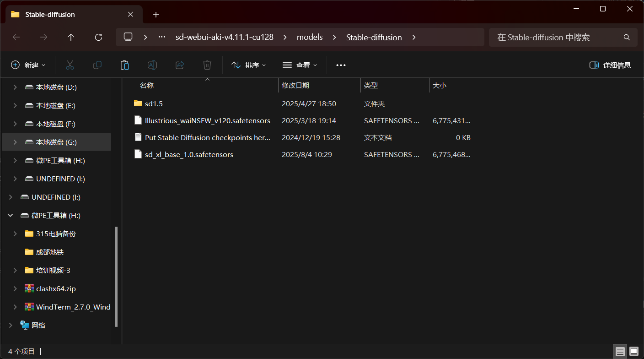This screenshot has width=644, height=359.
Task: Open a new tab with plus button
Action: point(156,15)
